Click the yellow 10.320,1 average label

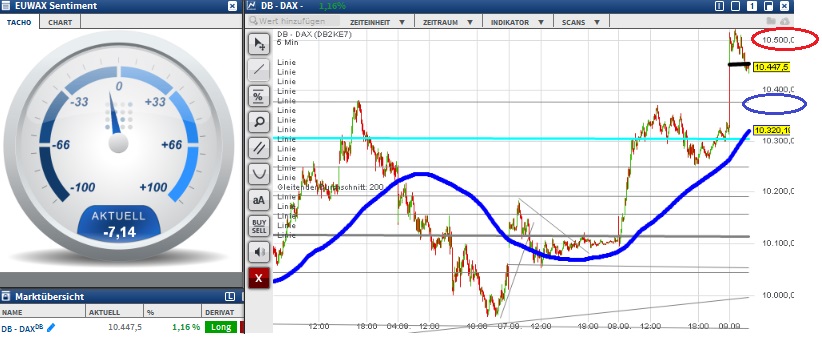click(x=771, y=130)
